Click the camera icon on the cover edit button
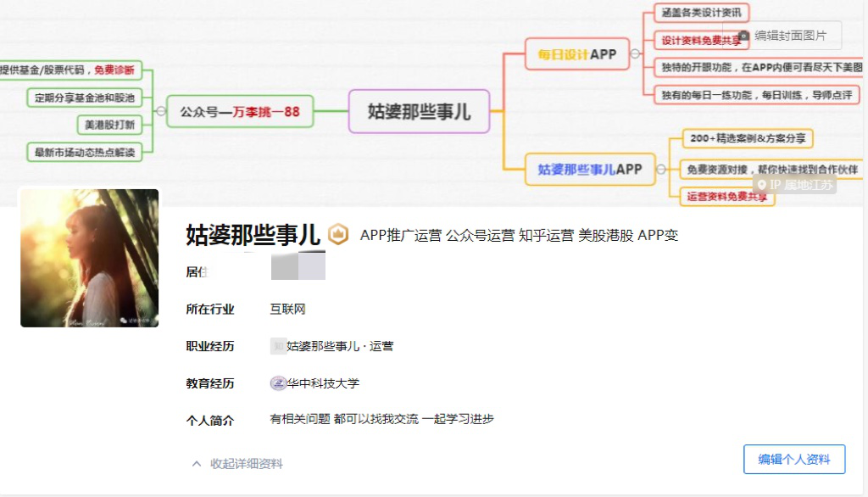The height and width of the screenshot is (497, 868). click(x=743, y=36)
